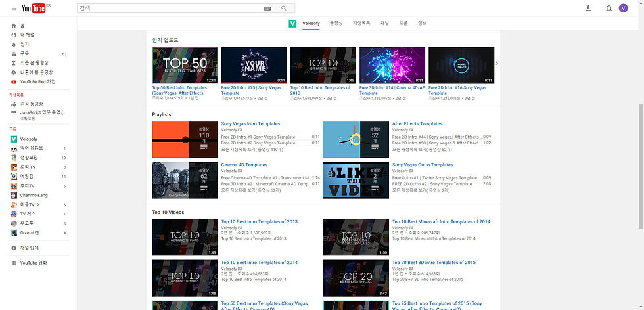Viewport: 644px width, 310px height.
Task: Click the My Channel (내 채널) person icon
Action: [14, 35]
